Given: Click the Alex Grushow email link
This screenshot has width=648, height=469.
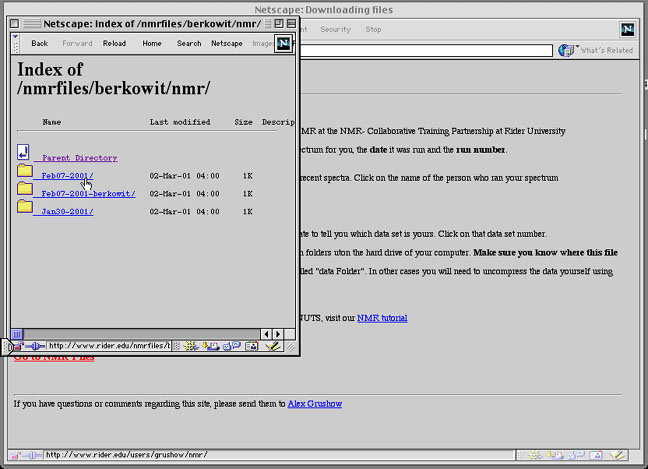Looking at the screenshot, I should [315, 403].
